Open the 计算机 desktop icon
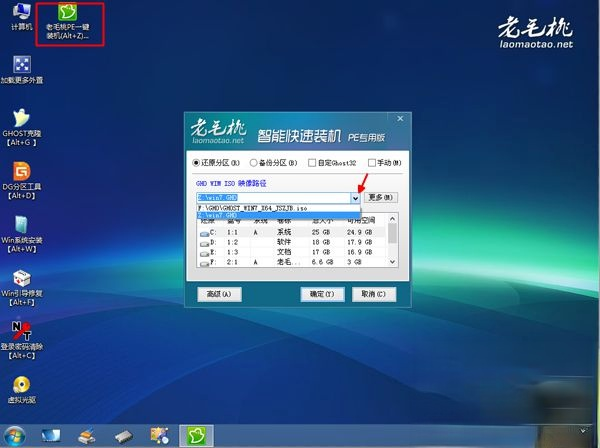Image resolution: width=600 pixels, height=448 pixels. click(21, 16)
